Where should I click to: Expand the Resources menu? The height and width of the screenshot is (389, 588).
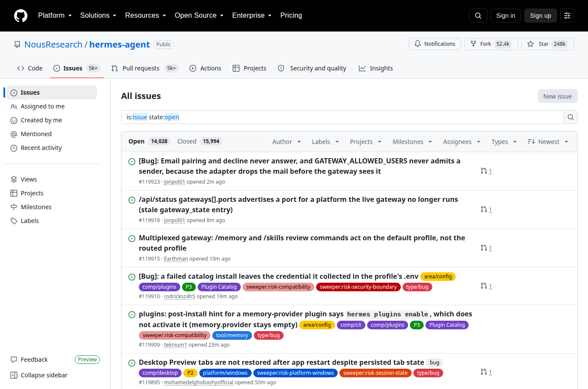click(146, 16)
